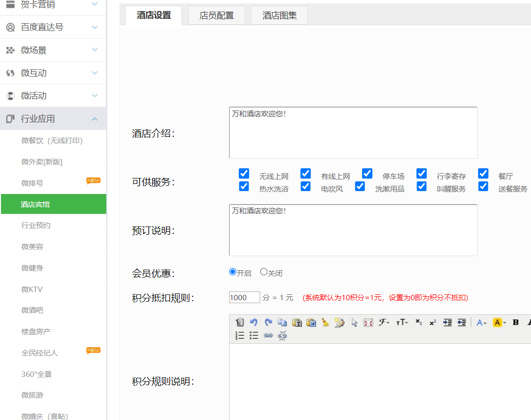Open 微外卖[新版] in the sidebar
The image size is (531, 420).
click(x=42, y=162)
